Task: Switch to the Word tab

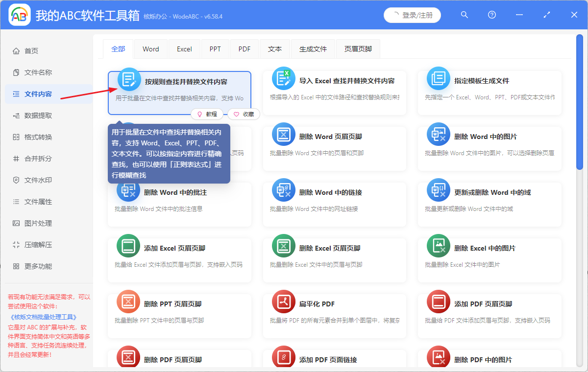Action: click(150, 48)
